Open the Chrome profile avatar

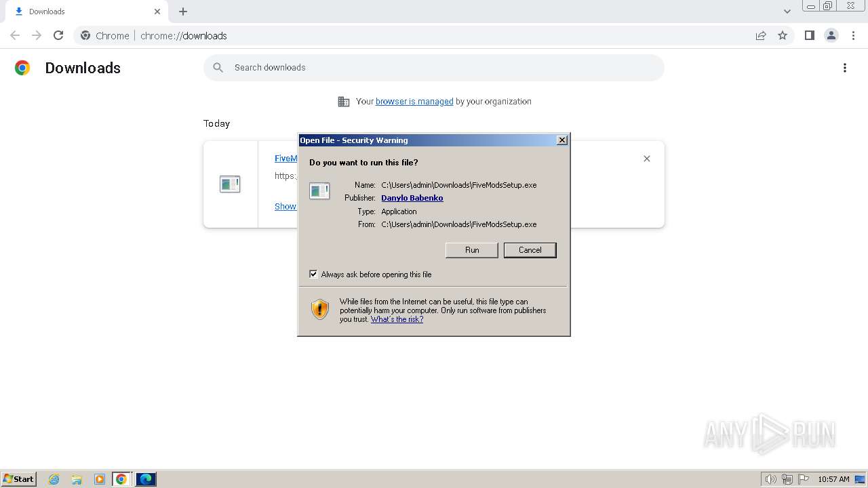831,35
